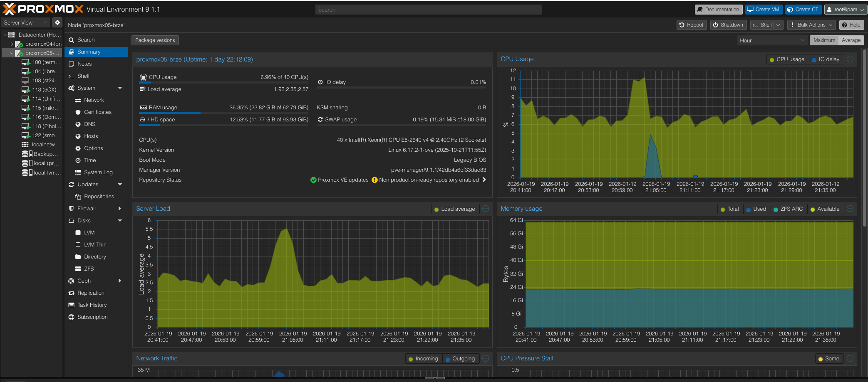Click the summary panel vertical scrollbar
Screen dimensions: 868x382
click(865, 137)
